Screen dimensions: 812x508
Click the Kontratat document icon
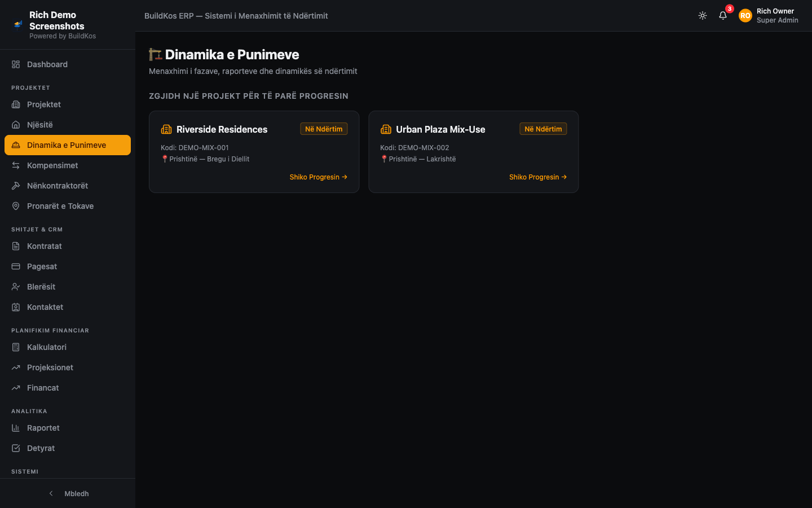[x=16, y=246]
